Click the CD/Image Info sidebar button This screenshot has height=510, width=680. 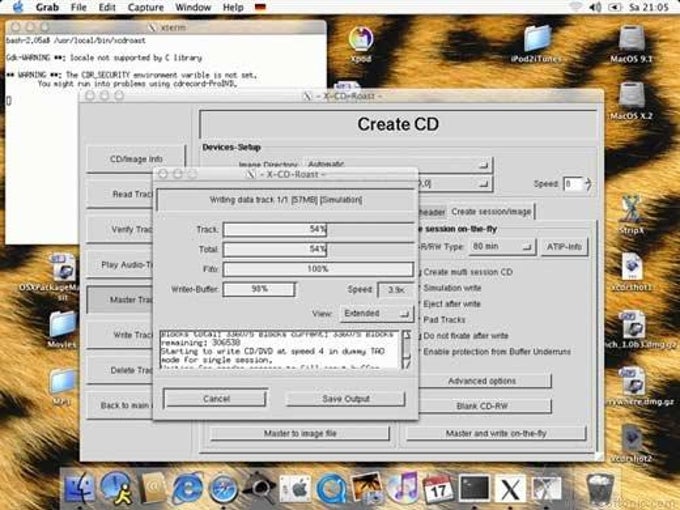(136, 159)
